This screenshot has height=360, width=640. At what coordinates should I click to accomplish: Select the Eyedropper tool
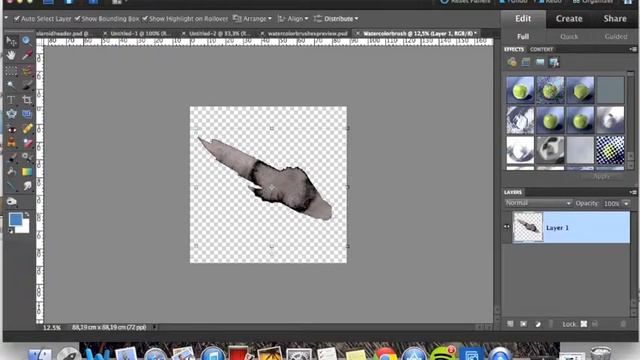[x=27, y=56]
